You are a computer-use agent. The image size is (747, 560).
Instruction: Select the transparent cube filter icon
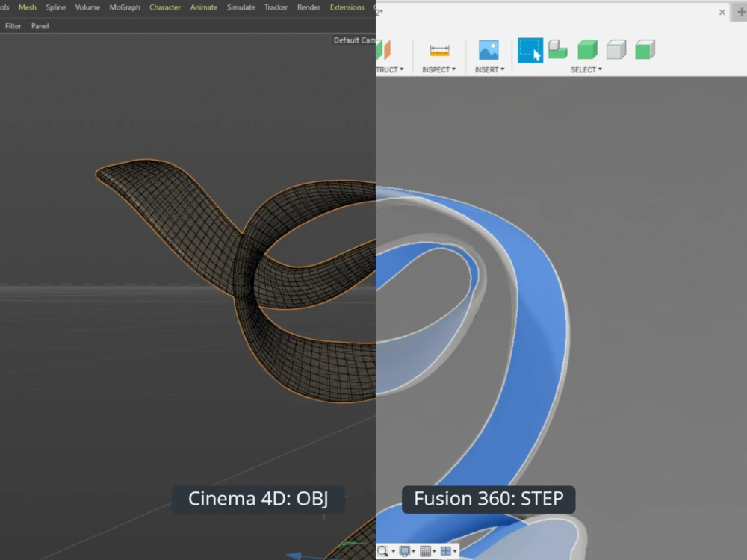pos(616,50)
